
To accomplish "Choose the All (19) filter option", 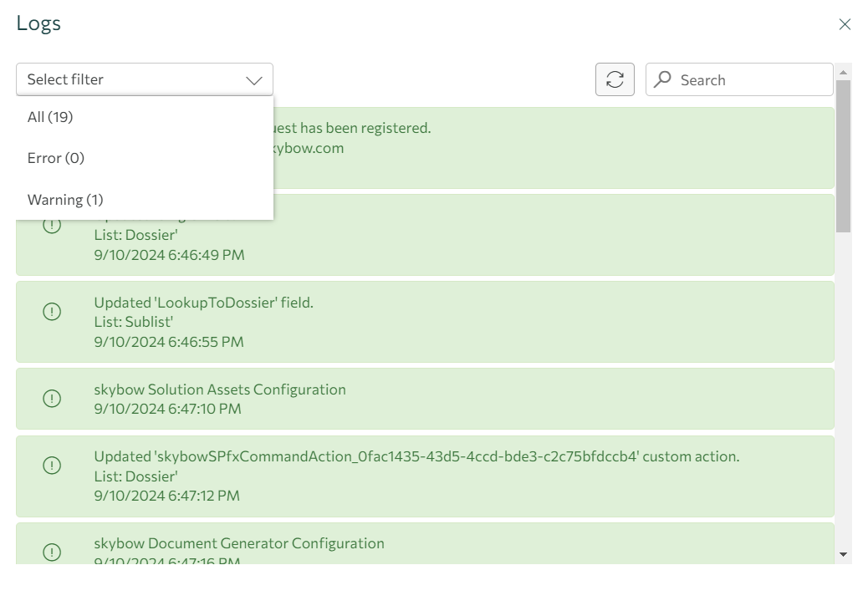I will (50, 117).
